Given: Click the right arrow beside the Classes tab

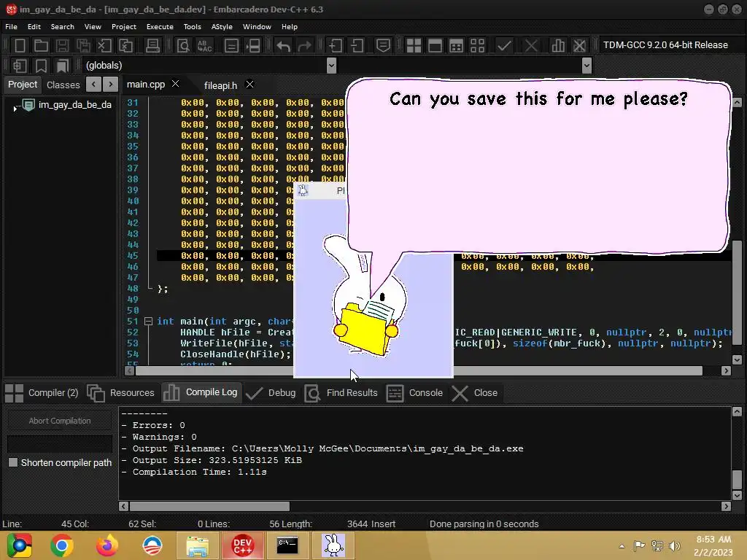Looking at the screenshot, I should (111, 85).
